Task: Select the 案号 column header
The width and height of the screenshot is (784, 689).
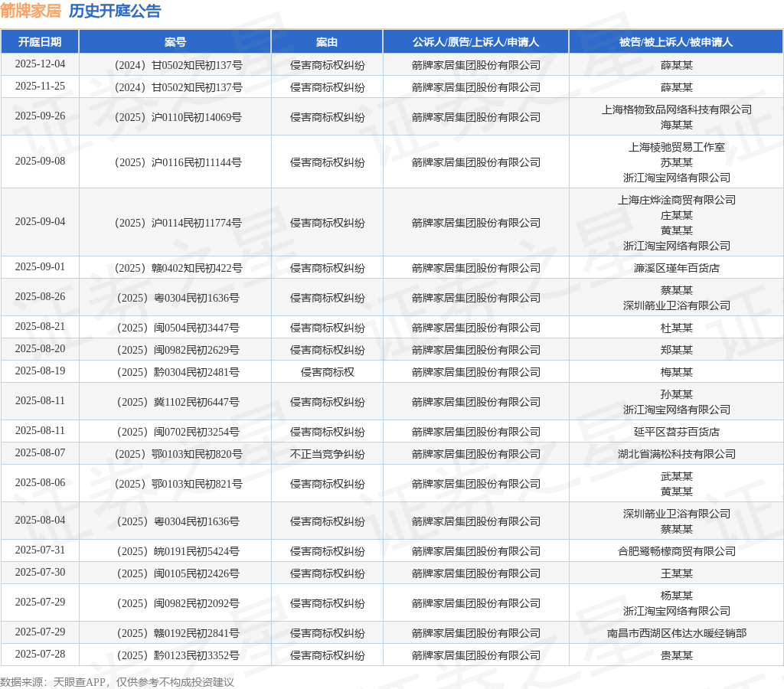Action: (x=175, y=42)
